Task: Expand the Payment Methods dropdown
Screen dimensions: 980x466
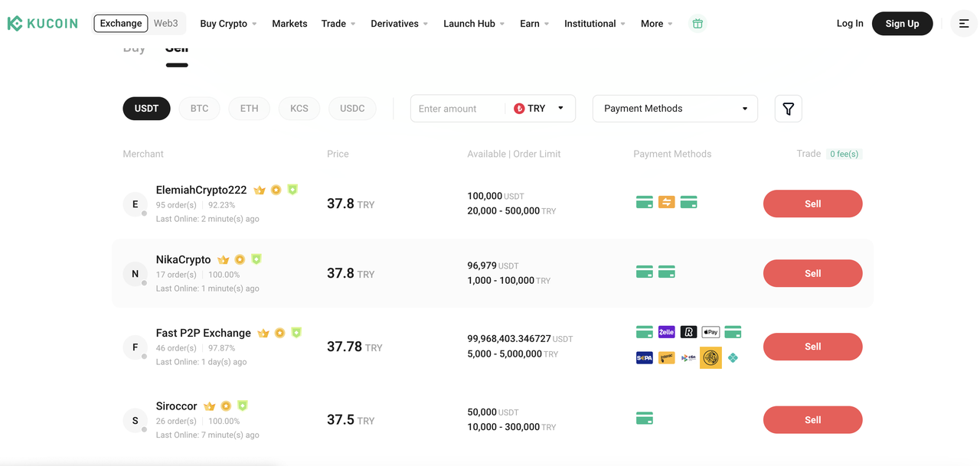Action: click(x=675, y=109)
